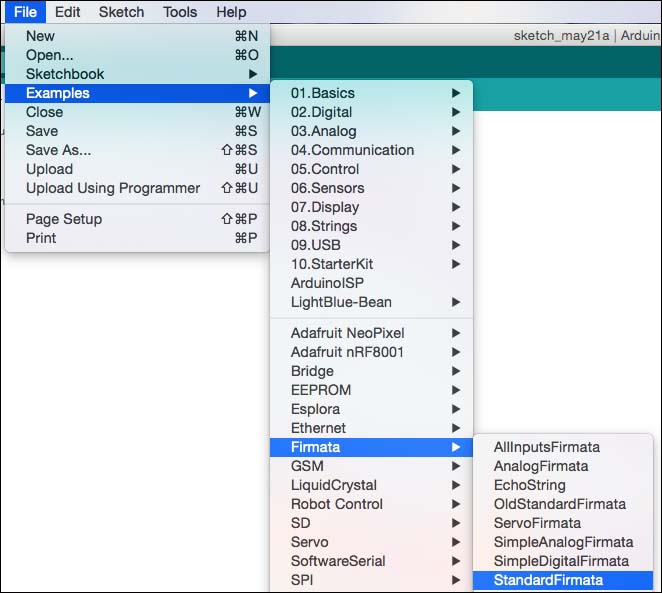Screen dimensions: 662x593
Task: Expand the LightBlue-Bean submenu
Action: coord(371,302)
